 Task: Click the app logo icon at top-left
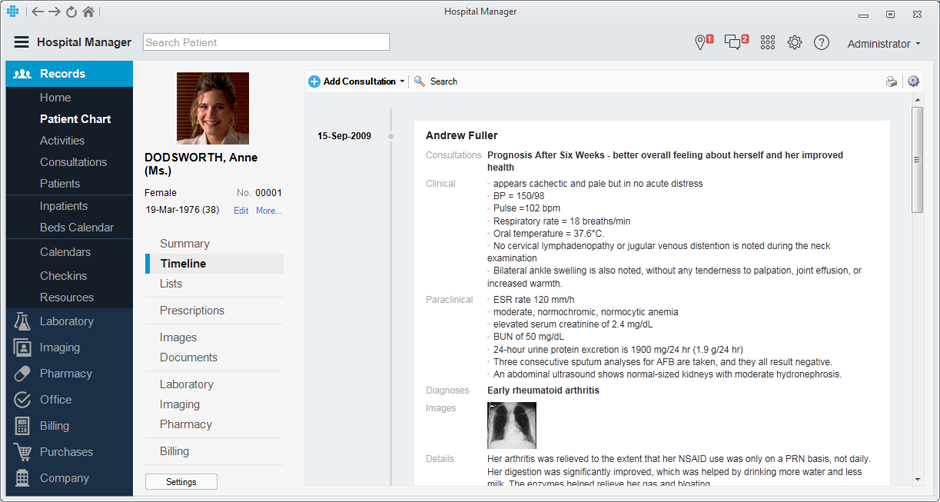click(x=13, y=11)
